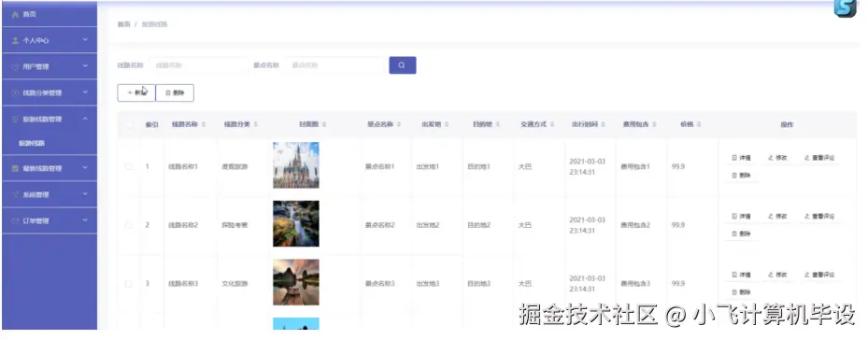Expand the 订单管理 menu chevron
The width and height of the screenshot is (868, 340).
[85, 220]
